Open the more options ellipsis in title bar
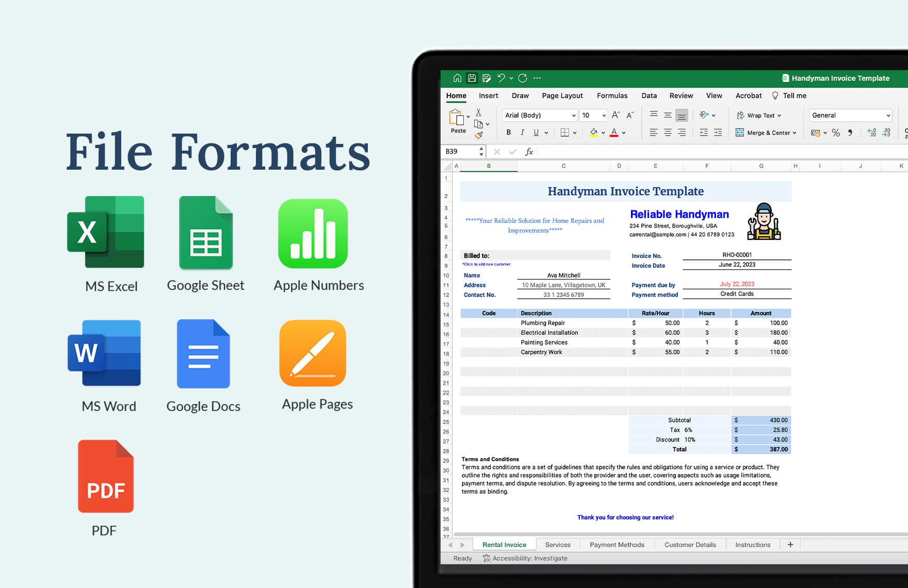Viewport: 908px width, 588px height. (x=537, y=78)
